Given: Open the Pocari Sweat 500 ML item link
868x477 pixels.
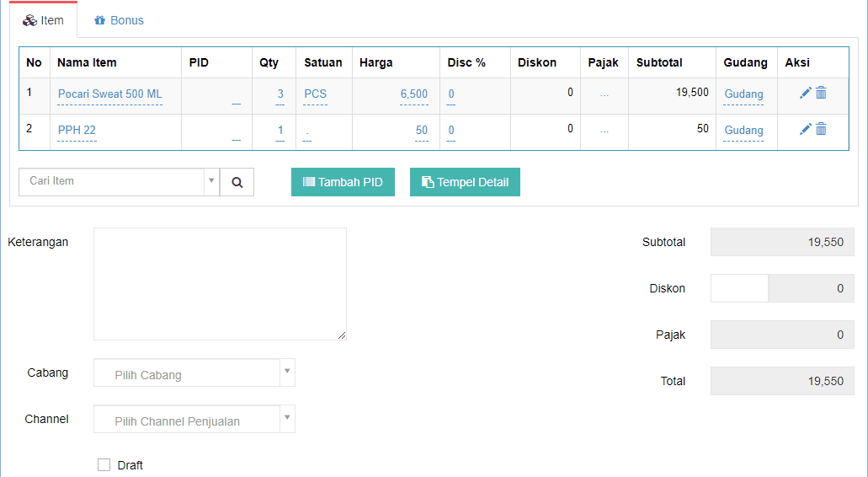Looking at the screenshot, I should tap(109, 94).
